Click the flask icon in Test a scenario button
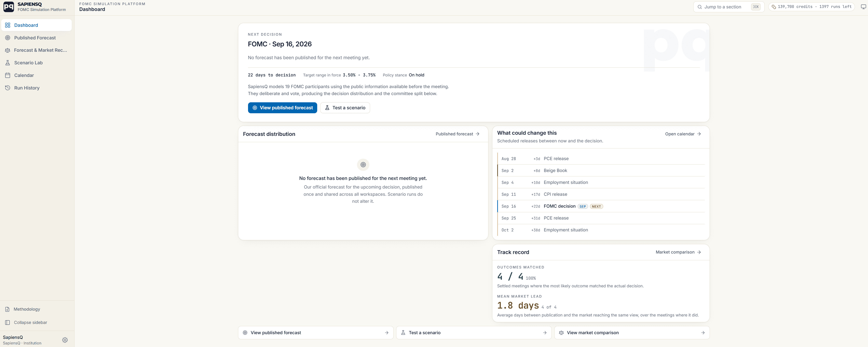 pyautogui.click(x=327, y=108)
